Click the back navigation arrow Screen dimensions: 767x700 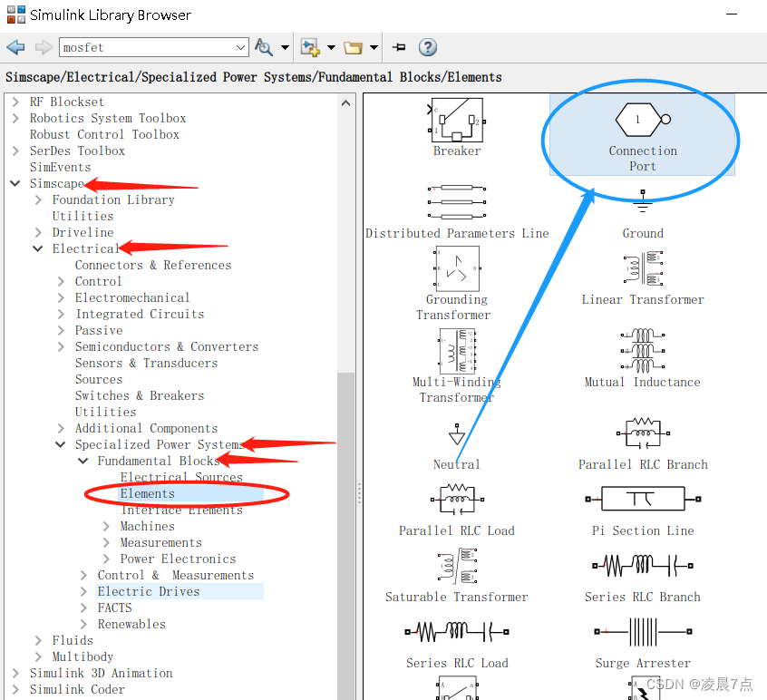(x=16, y=47)
